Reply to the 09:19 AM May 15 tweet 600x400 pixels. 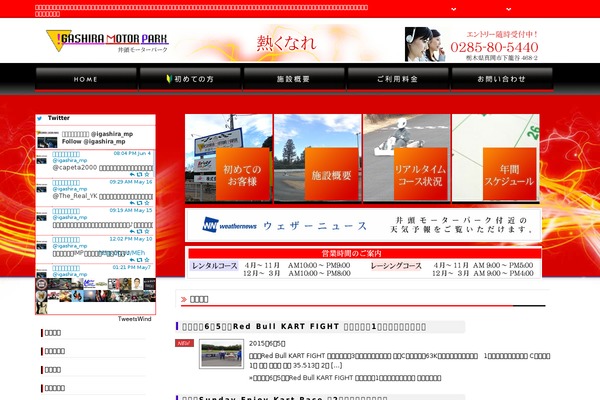click(132, 232)
